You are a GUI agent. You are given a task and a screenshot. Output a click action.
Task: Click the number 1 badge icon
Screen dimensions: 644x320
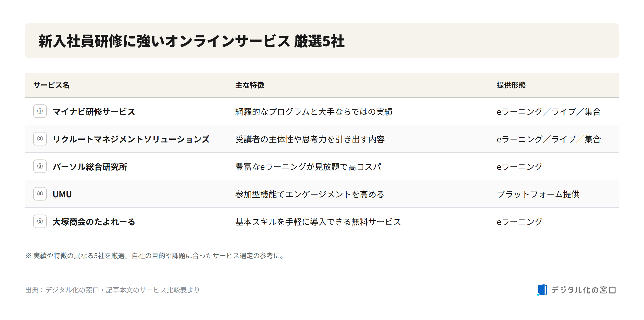(40, 111)
